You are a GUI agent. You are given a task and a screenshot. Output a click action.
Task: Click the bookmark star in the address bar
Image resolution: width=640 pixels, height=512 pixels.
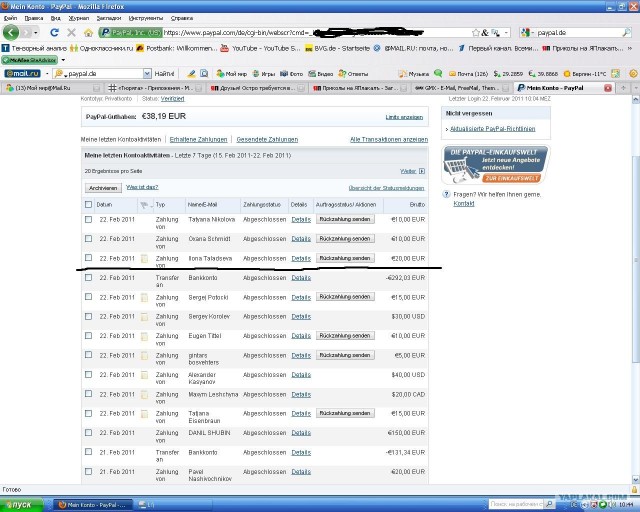tap(476, 33)
